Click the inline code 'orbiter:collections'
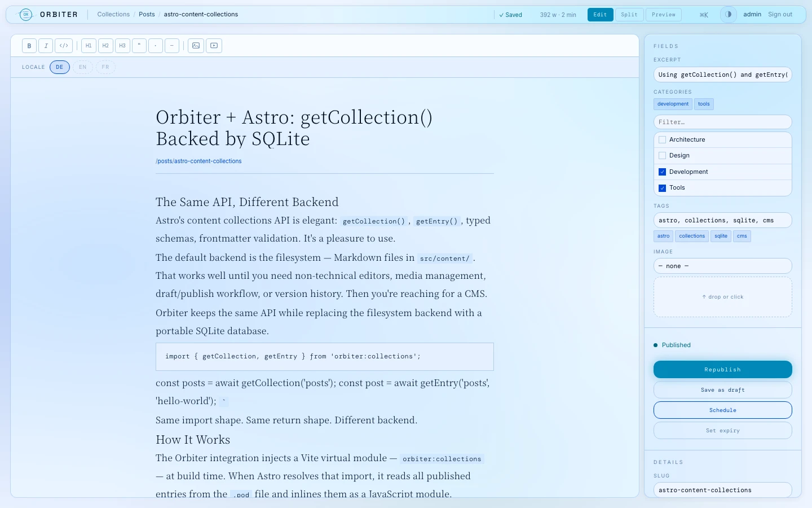 [442, 459]
